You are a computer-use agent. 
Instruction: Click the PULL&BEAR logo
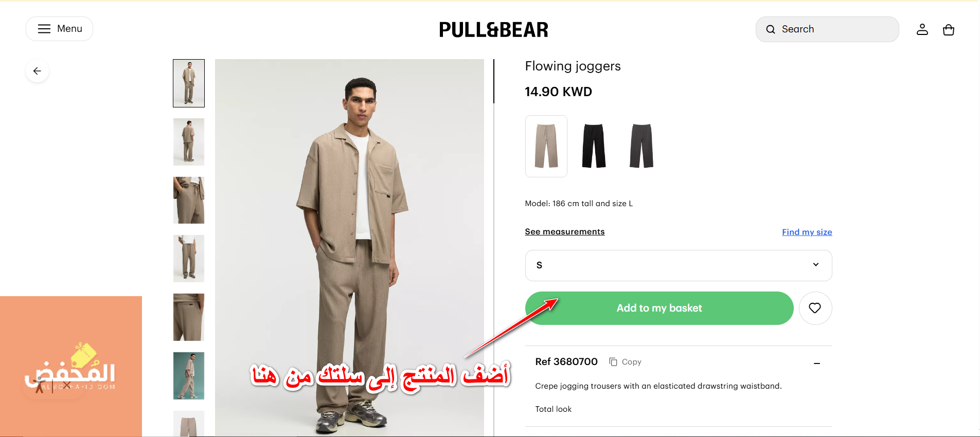[493, 30]
